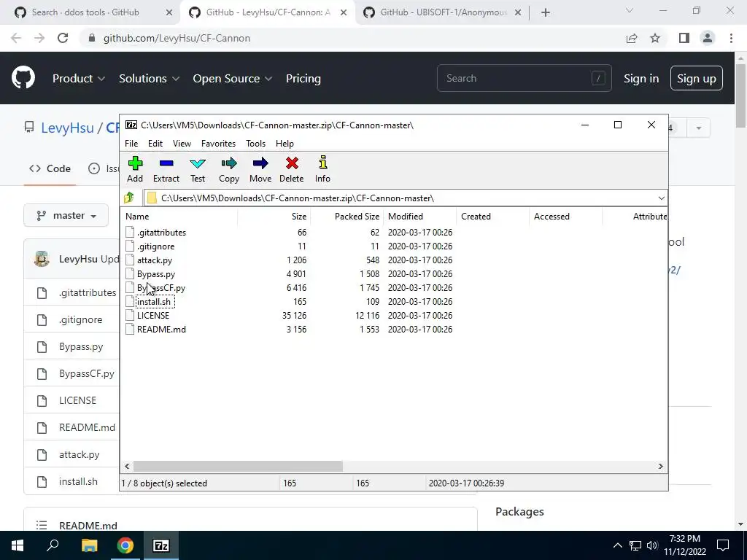747x560 pixels.
Task: Open the GitHub logo home icon
Action: click(23, 78)
